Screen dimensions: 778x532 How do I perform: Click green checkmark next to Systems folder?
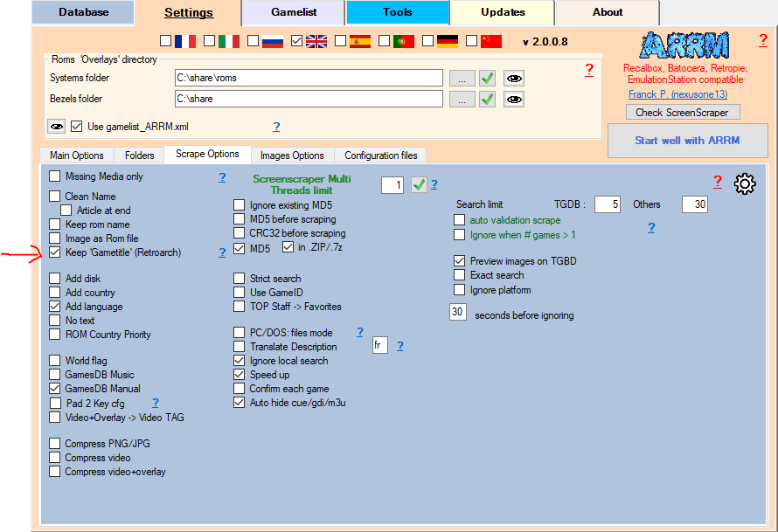click(x=488, y=78)
